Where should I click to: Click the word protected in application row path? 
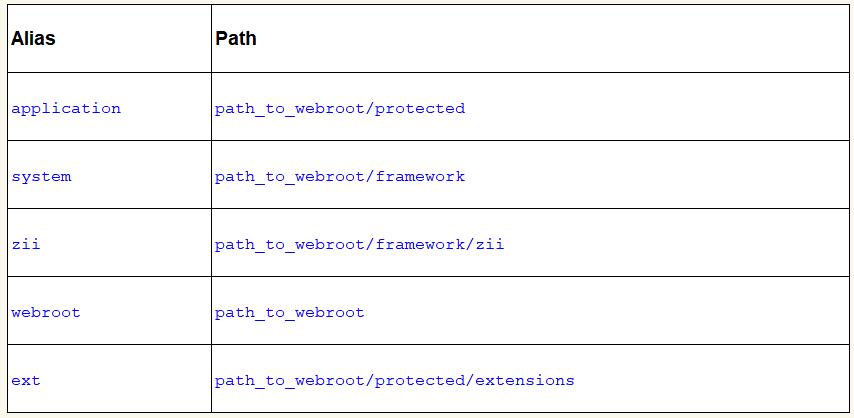[420, 108]
